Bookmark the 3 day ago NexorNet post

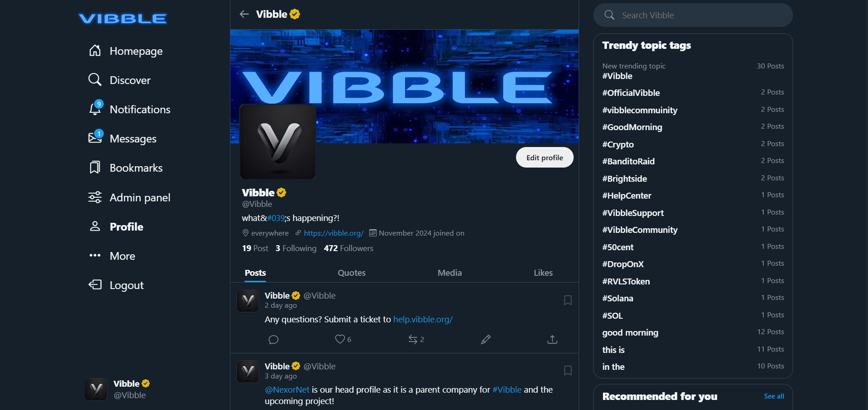point(568,370)
